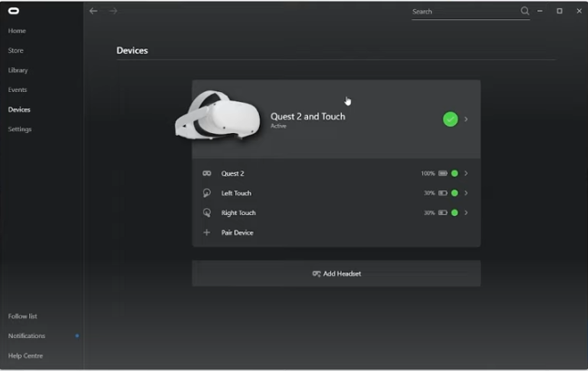This screenshot has height=371, width=588.
Task: Click the blue notification dot
Action: (77, 335)
